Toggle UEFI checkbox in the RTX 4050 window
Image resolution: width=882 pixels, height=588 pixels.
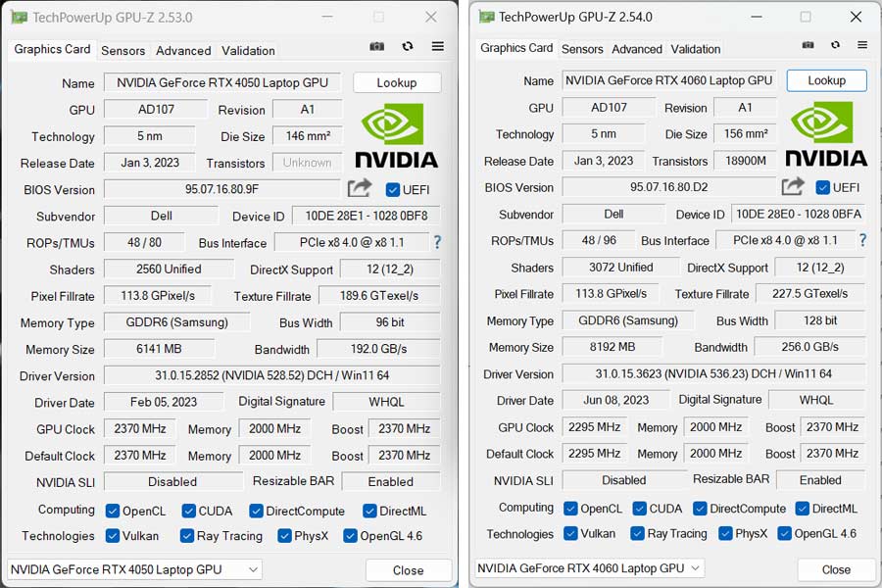[x=393, y=189]
